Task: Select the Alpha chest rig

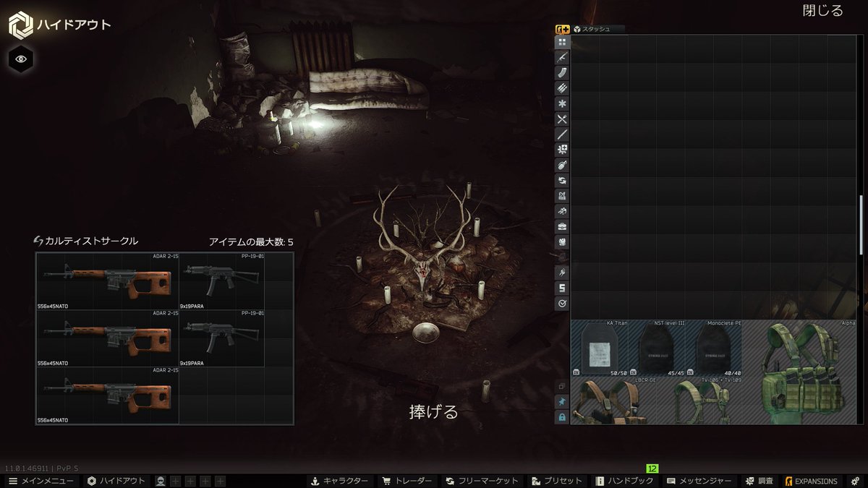Action: [800, 372]
